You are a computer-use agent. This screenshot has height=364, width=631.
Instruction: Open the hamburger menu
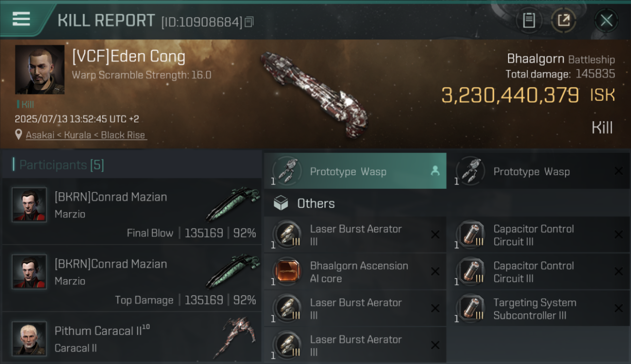point(21,19)
